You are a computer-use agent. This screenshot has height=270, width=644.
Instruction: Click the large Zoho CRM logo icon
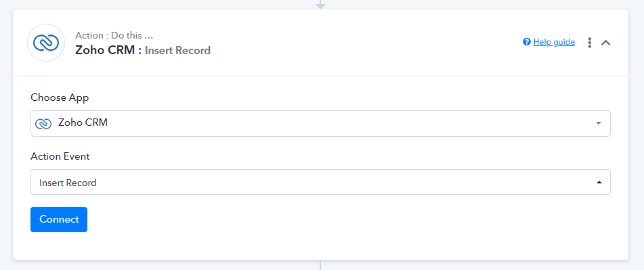pyautogui.click(x=46, y=43)
